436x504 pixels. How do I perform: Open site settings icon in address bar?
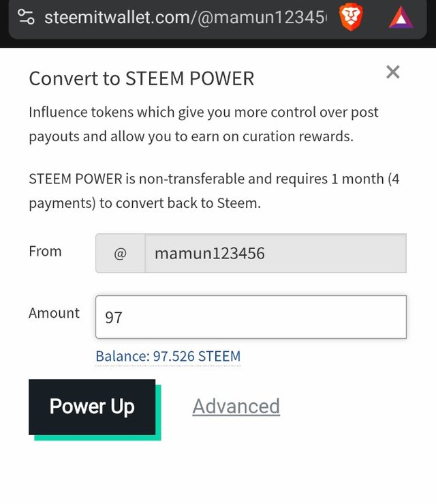27,17
